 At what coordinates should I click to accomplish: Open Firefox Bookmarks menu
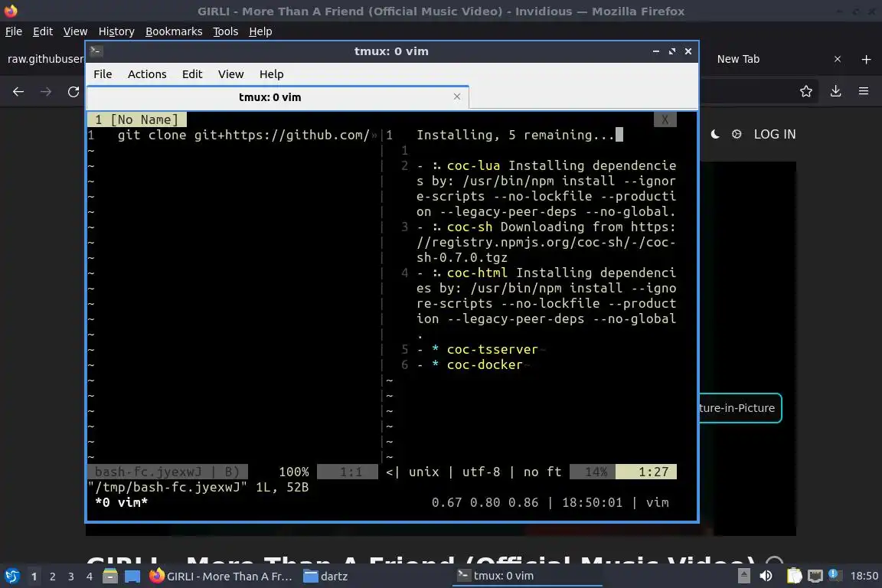[x=174, y=31]
